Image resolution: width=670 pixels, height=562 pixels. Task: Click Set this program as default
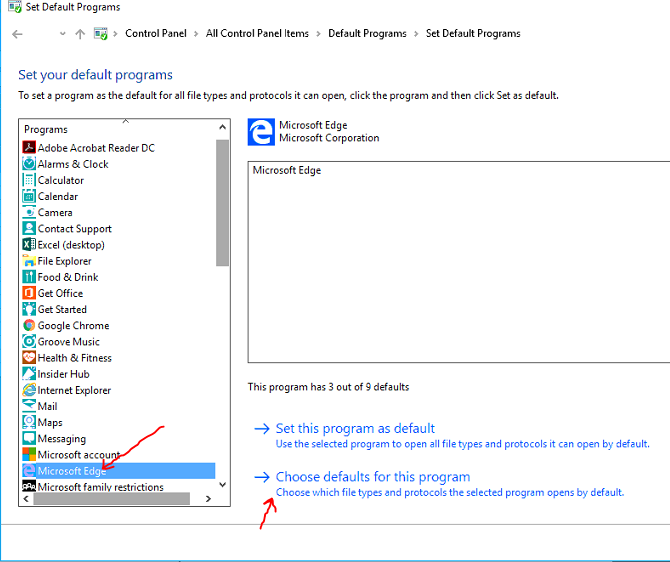pyautogui.click(x=355, y=428)
